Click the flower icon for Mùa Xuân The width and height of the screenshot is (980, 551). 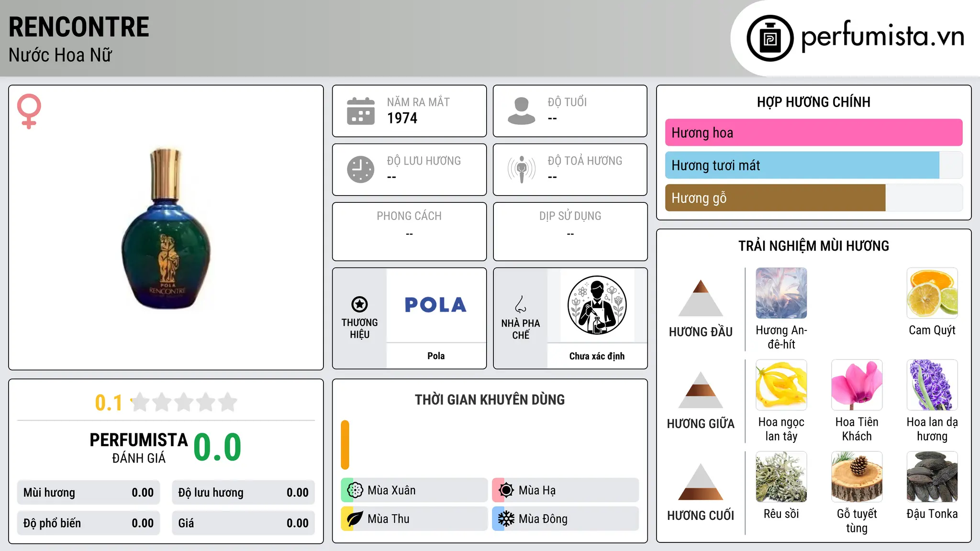(x=355, y=490)
